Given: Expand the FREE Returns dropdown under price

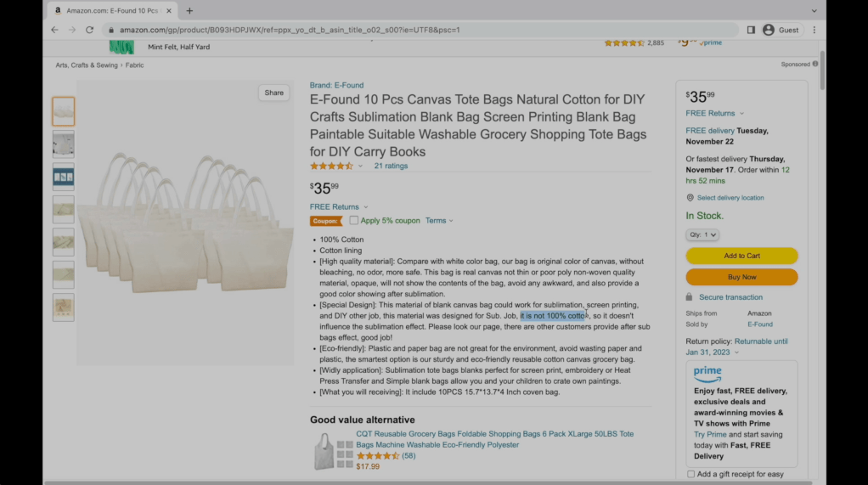Looking at the screenshot, I should [x=339, y=206].
